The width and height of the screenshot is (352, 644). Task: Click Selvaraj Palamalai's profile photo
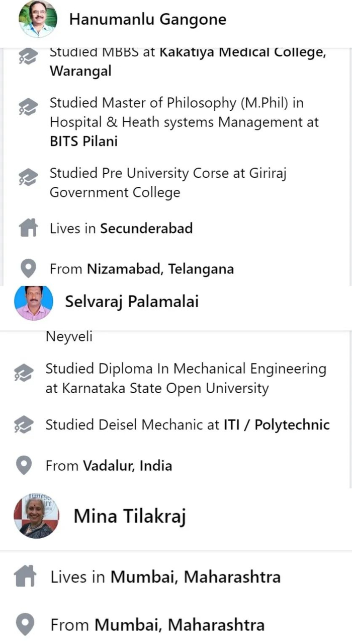pyautogui.click(x=34, y=302)
